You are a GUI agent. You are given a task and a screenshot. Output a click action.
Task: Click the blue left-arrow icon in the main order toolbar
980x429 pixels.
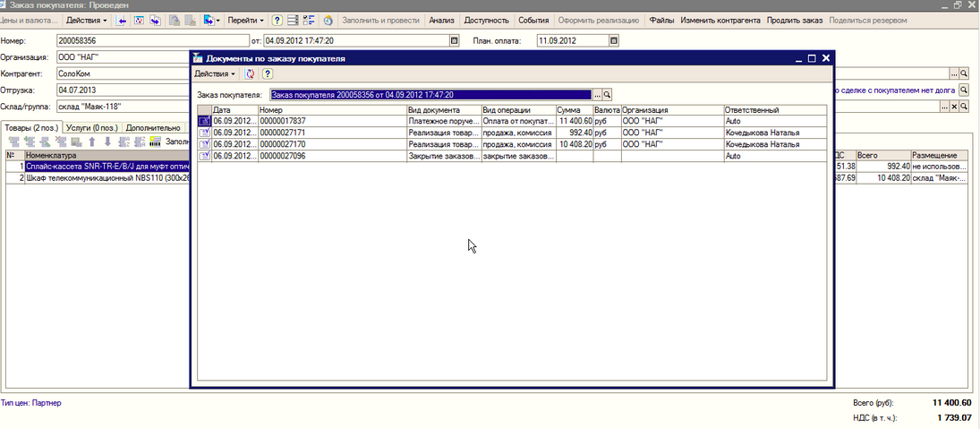[x=123, y=21]
